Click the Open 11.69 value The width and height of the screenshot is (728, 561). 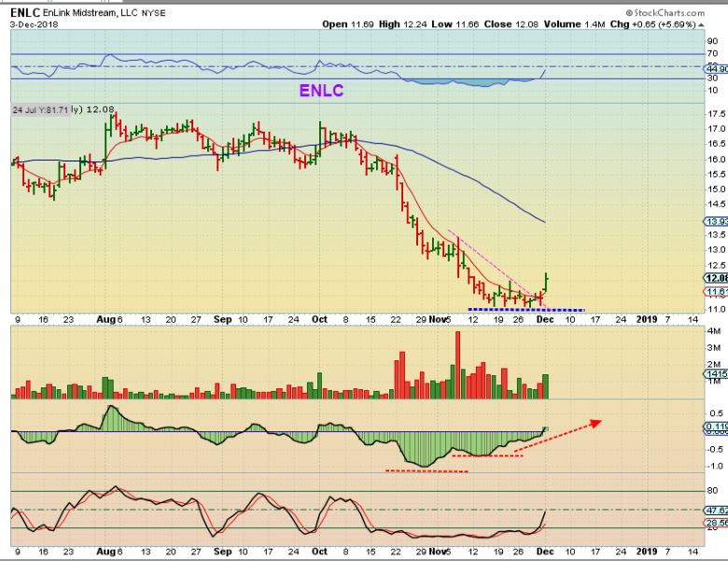(x=348, y=24)
